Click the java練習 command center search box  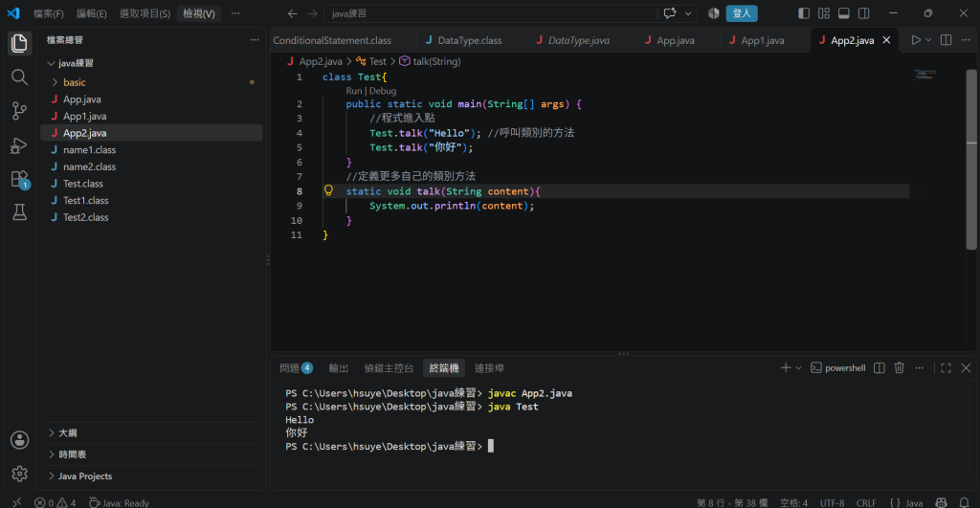point(491,13)
